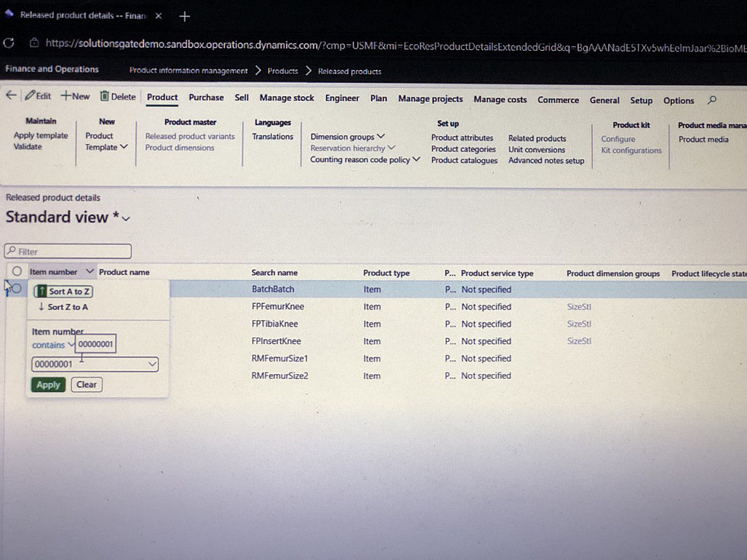This screenshot has width=747, height=560.
Task: Open the Options tab
Action: pyautogui.click(x=678, y=101)
